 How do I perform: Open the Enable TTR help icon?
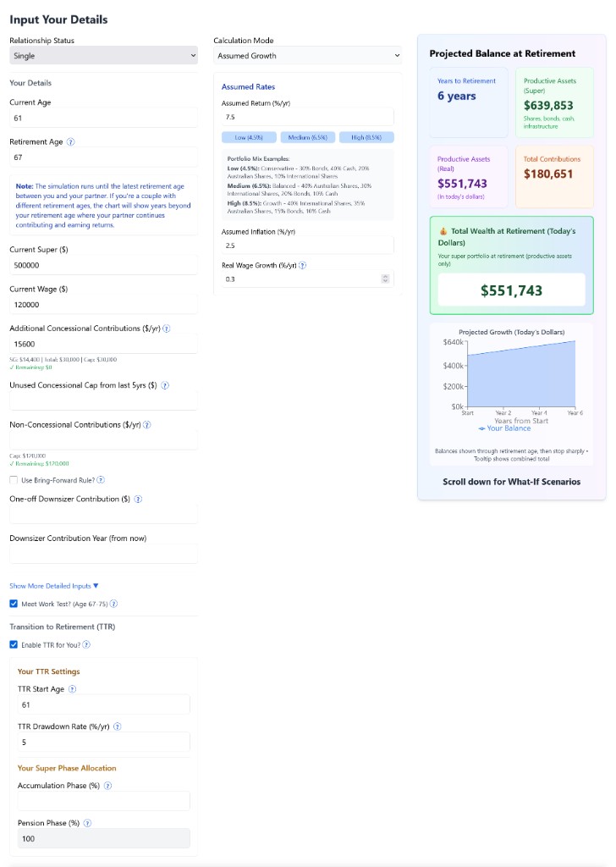(86, 644)
